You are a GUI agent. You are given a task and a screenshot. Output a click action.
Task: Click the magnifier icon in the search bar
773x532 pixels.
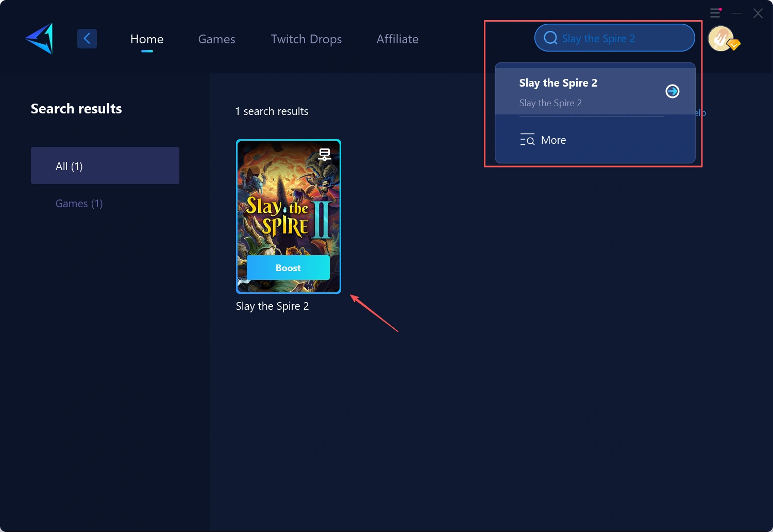[550, 38]
